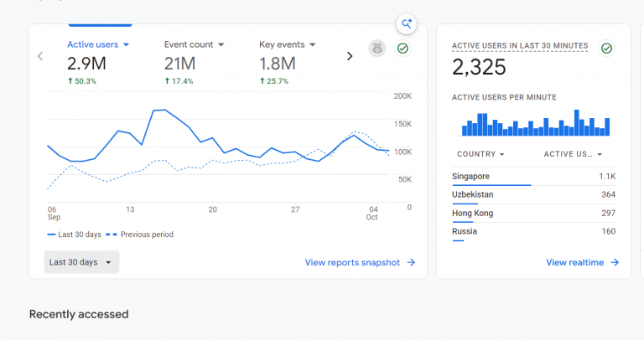Open Active users dropdown arrow
644x340 pixels.
(126, 44)
